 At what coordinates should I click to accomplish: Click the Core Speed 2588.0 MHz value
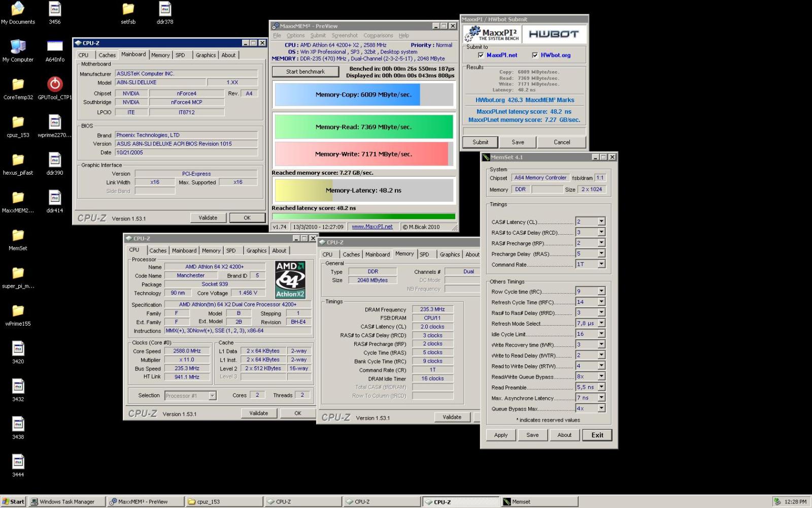click(x=187, y=351)
